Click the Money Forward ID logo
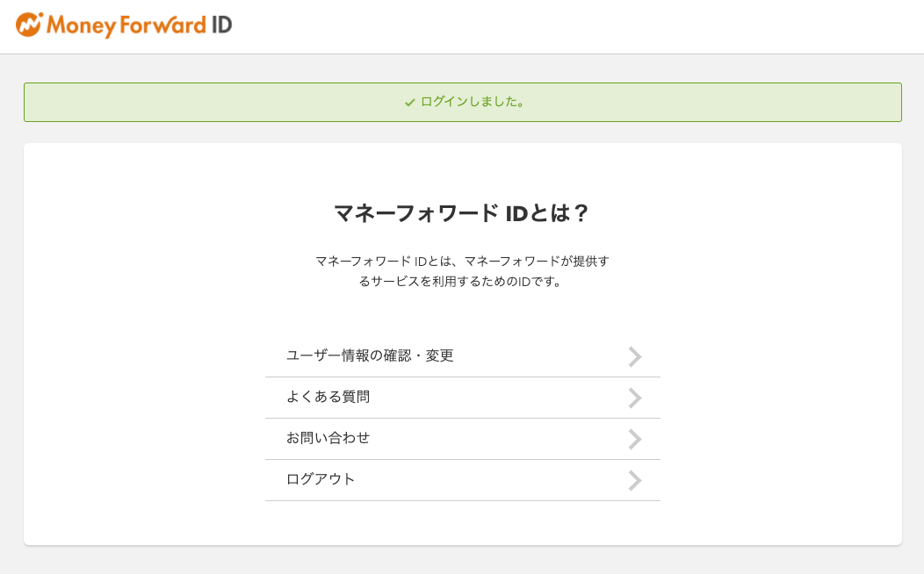The image size is (924, 574). (124, 25)
